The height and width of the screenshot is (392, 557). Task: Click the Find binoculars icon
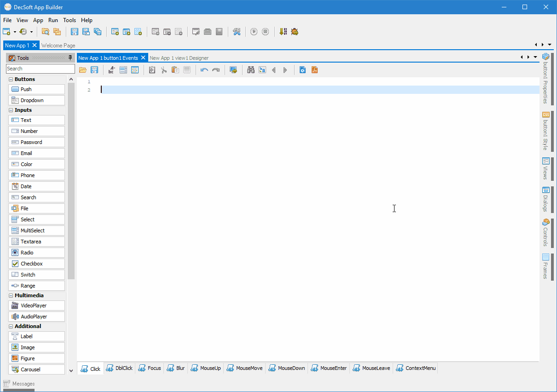click(x=251, y=70)
